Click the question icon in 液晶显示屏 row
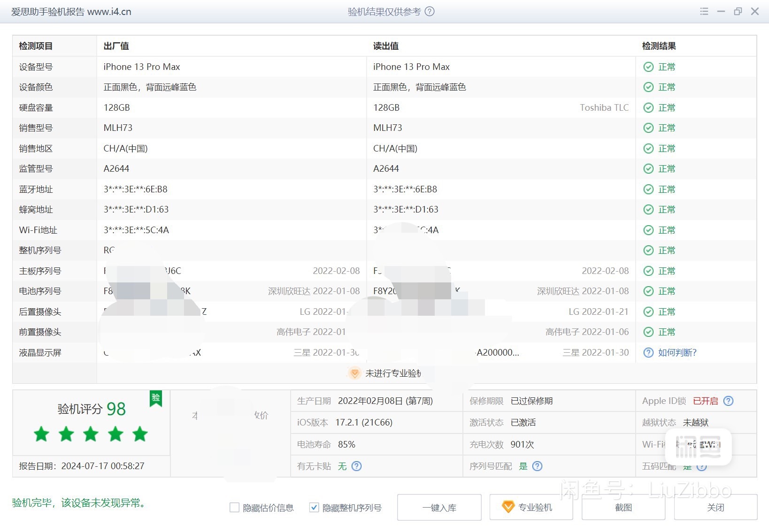This screenshot has width=769, height=532. click(648, 353)
